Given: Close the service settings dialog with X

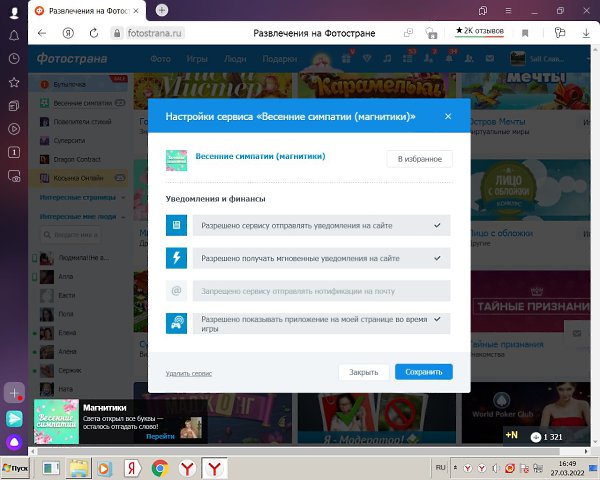Looking at the screenshot, I should coord(448,116).
